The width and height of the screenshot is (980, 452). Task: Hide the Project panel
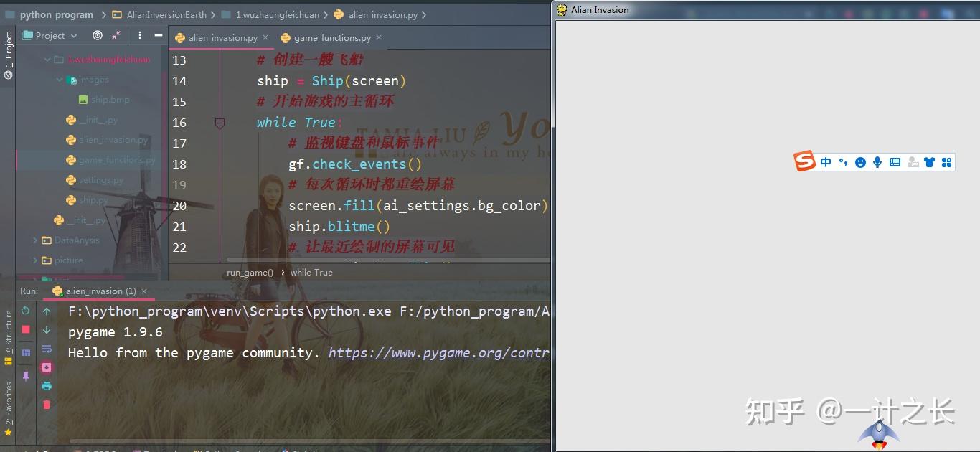[158, 35]
